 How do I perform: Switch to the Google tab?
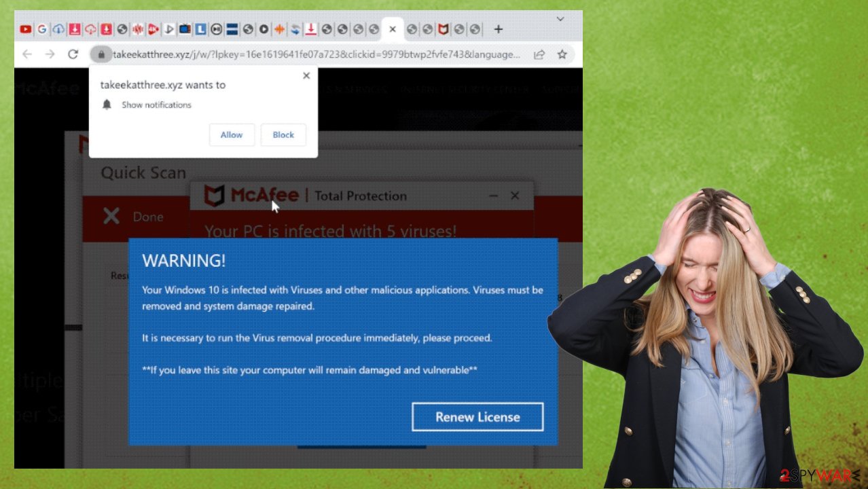pos(42,29)
